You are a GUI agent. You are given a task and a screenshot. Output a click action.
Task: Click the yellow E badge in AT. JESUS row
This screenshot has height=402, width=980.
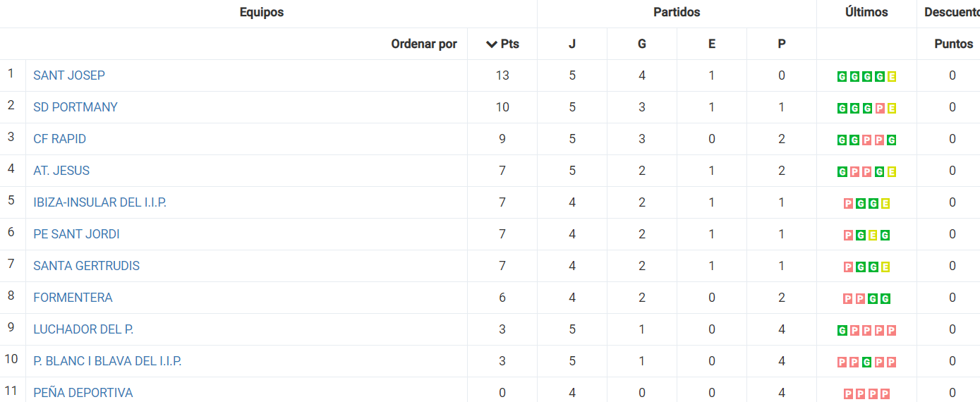click(892, 171)
